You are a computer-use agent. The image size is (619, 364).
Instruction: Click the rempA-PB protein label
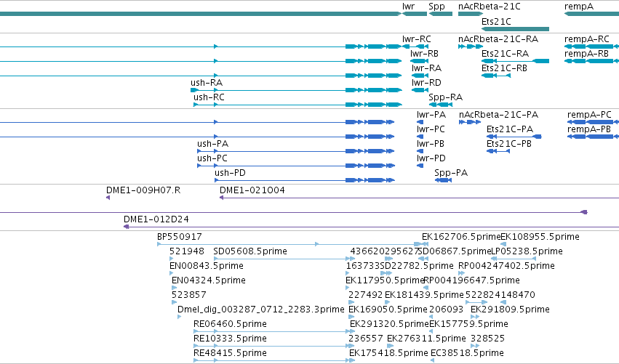coord(589,130)
